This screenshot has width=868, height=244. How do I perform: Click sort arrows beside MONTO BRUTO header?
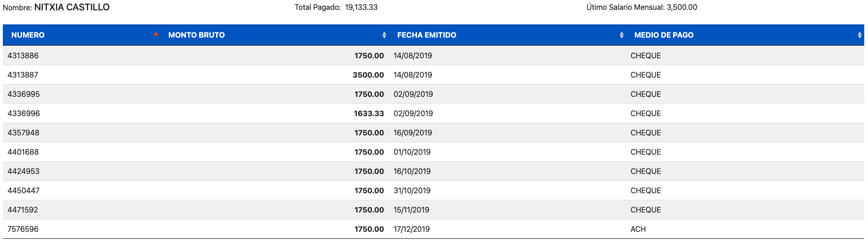384,35
